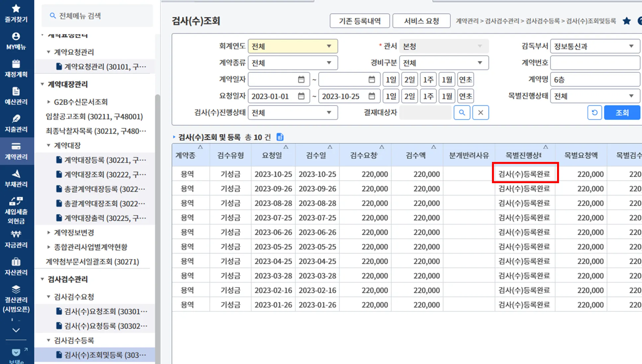Open 요청일자 start date calendar picker

click(x=301, y=96)
